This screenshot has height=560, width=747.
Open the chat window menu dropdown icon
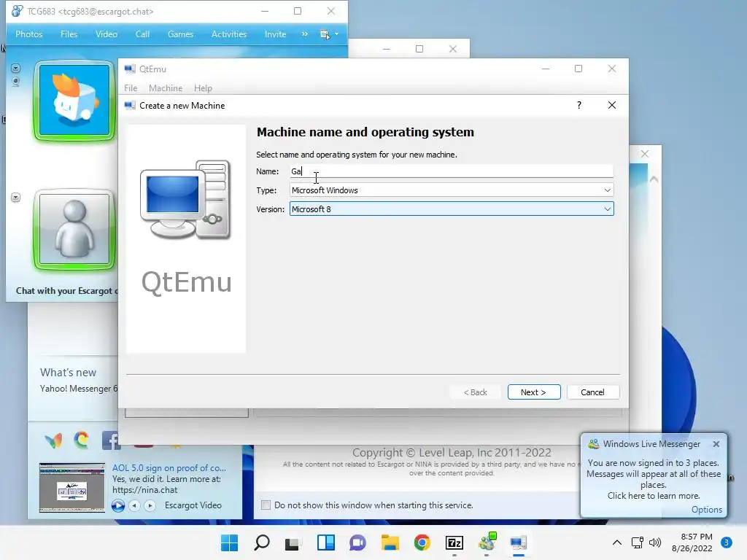point(329,34)
